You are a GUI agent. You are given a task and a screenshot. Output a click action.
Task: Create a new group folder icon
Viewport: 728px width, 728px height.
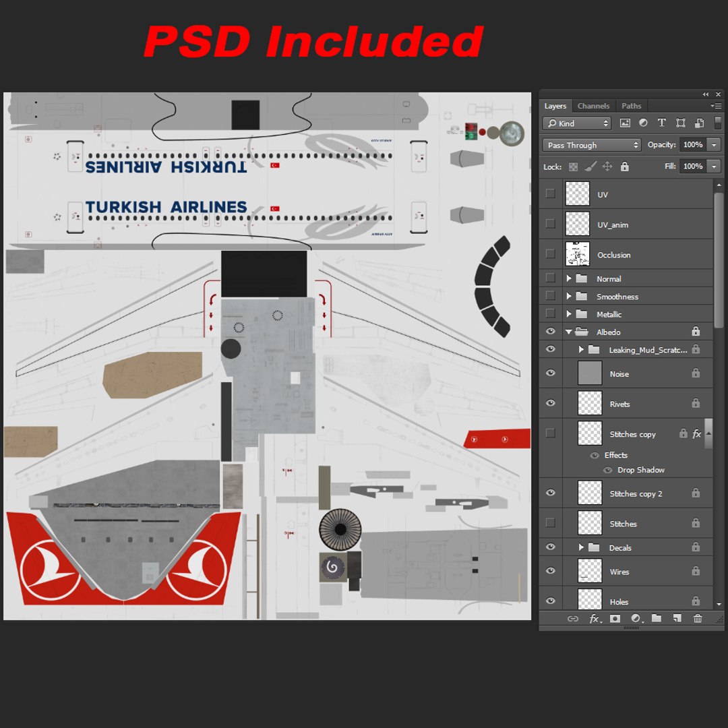(x=656, y=618)
